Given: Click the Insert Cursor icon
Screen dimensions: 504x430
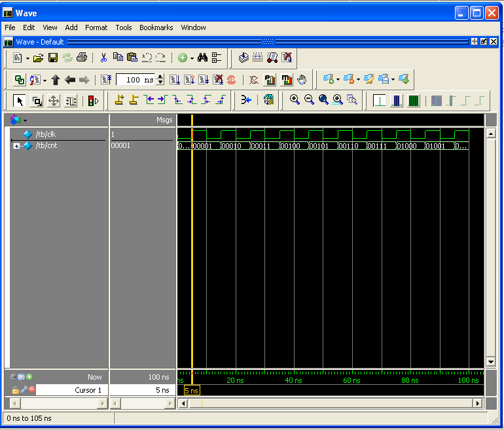Looking at the screenshot, I should click(x=119, y=100).
